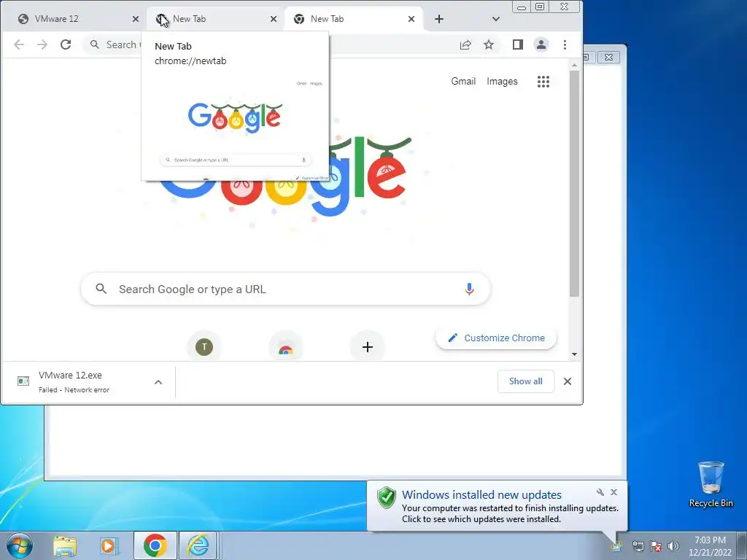The height and width of the screenshot is (560, 747).
Task: Open the Chrome profile avatar menu
Action: 541,44
